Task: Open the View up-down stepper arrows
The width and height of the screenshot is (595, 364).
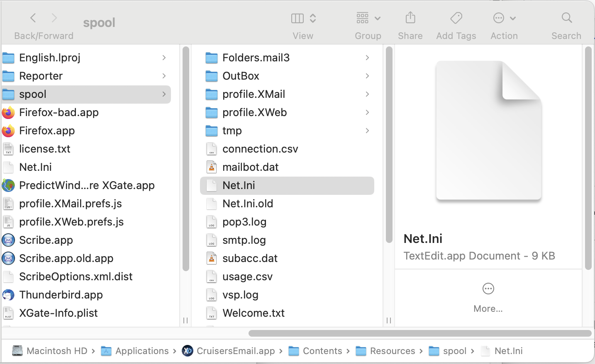Action: pos(313,18)
